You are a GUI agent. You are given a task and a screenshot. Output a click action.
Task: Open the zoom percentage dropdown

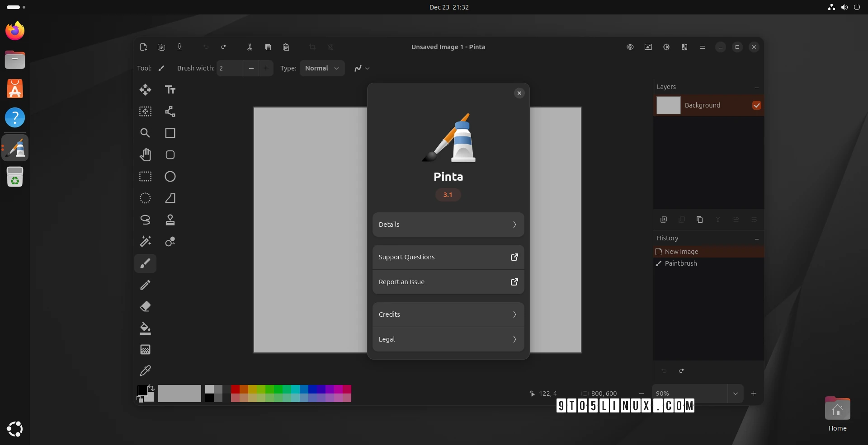[735, 393]
